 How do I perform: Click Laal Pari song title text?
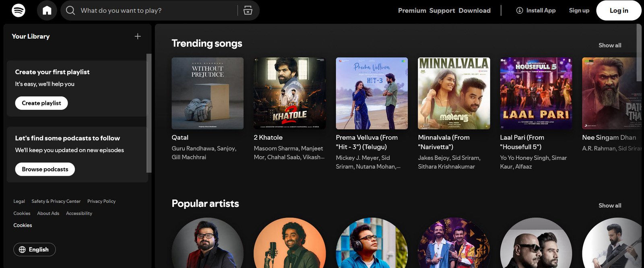point(522,142)
